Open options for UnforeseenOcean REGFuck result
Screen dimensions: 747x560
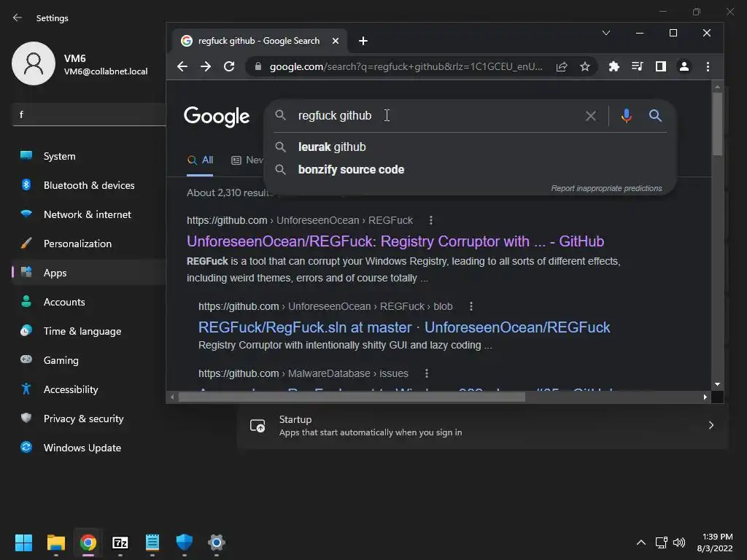click(x=430, y=220)
